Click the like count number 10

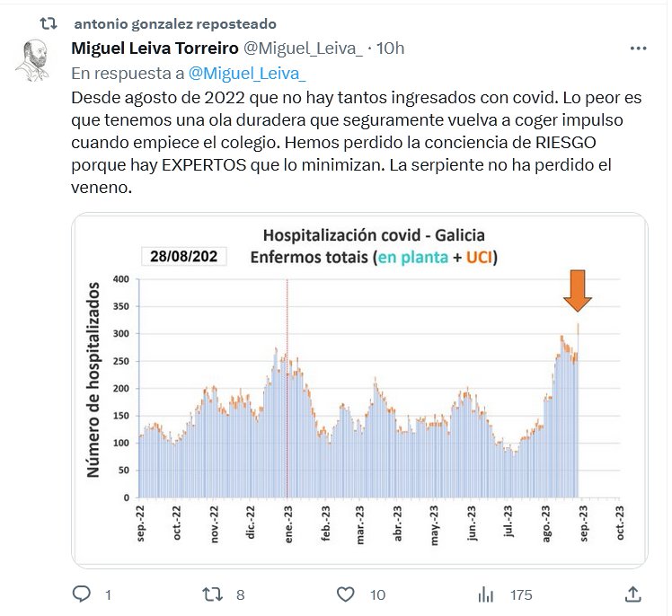pos(377,594)
